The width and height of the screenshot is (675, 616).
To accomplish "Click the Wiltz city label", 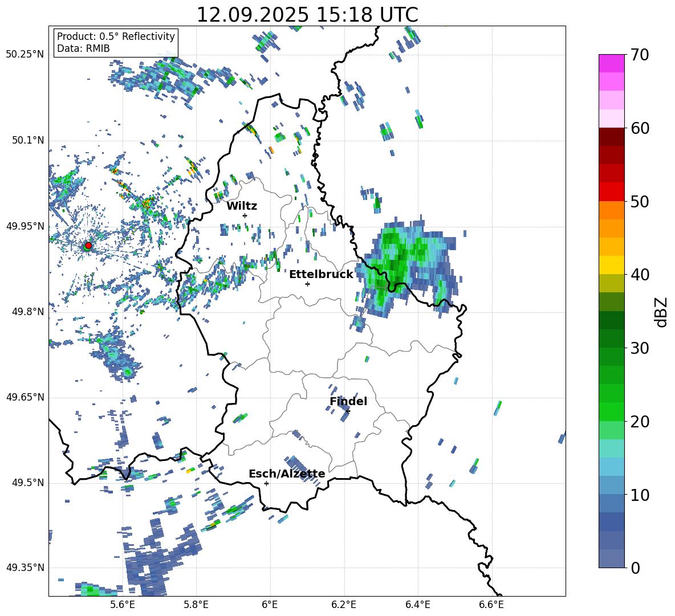I will (x=242, y=206).
